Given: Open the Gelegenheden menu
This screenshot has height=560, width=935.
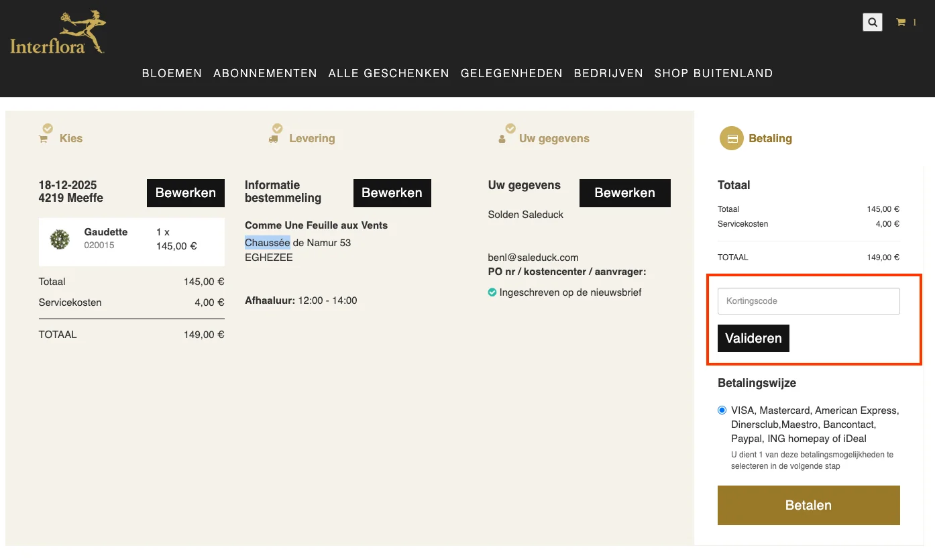Looking at the screenshot, I should 511,74.
